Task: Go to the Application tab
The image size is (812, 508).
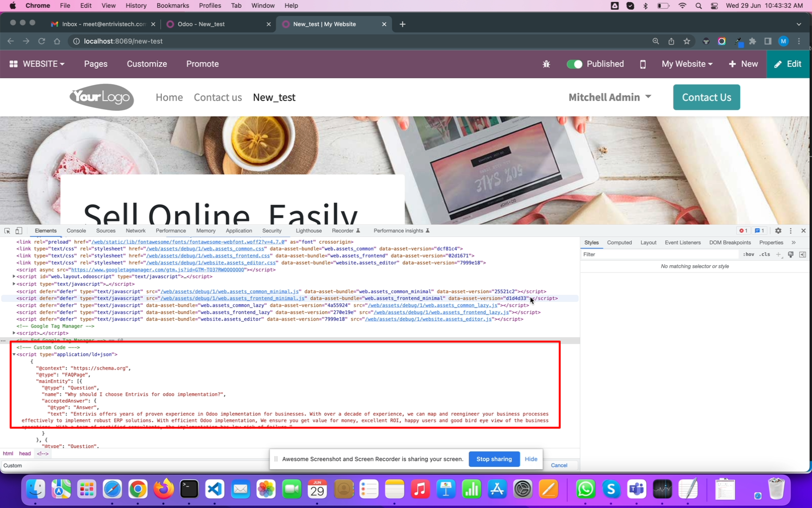Action: tap(239, 231)
